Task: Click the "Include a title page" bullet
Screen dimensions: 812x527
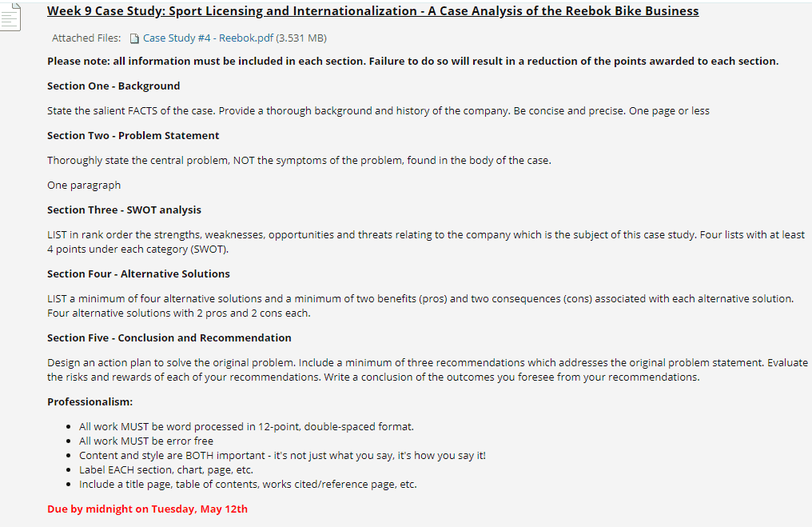Action: pyautogui.click(x=248, y=484)
